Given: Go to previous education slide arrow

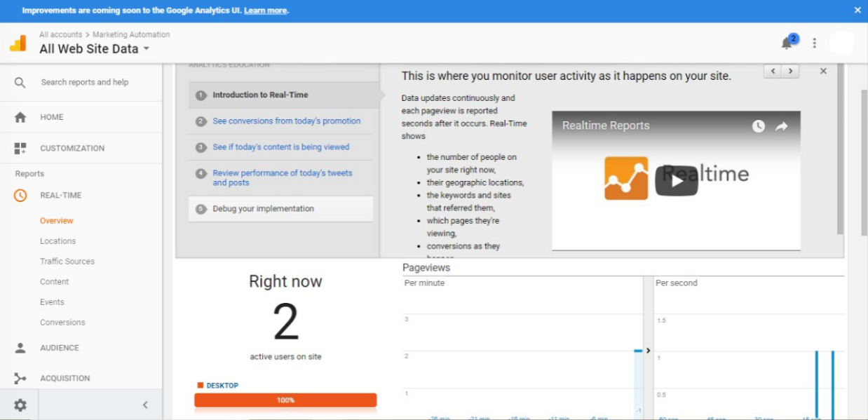Looking at the screenshot, I should (x=773, y=71).
